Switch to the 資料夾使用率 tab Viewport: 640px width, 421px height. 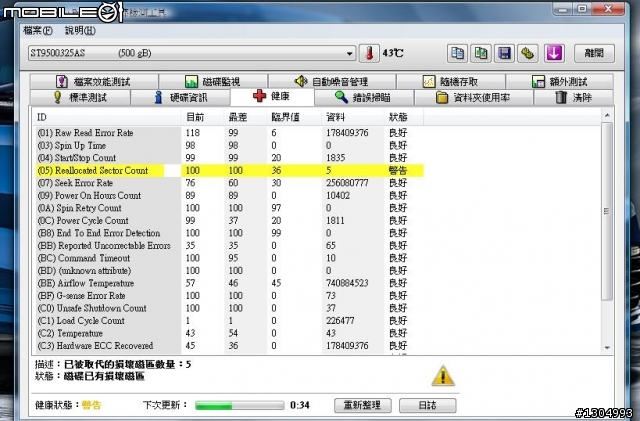click(473, 98)
